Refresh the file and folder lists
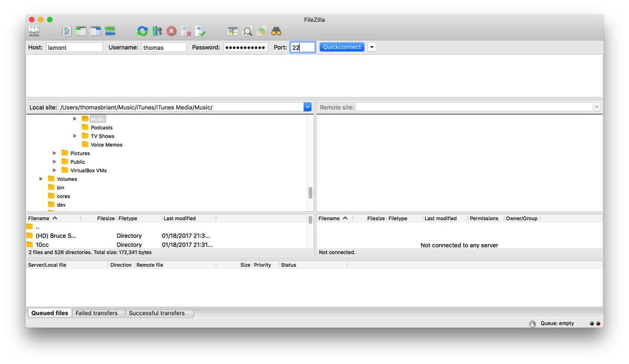The height and width of the screenshot is (364, 629). click(x=143, y=31)
